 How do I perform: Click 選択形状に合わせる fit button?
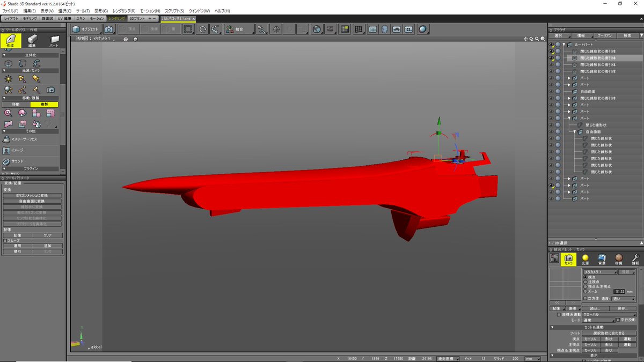pos(609,334)
